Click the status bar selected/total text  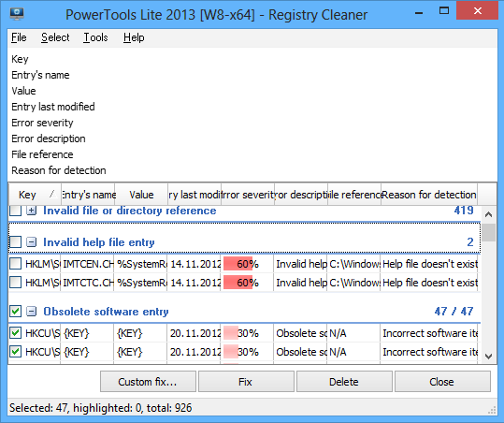point(100,408)
